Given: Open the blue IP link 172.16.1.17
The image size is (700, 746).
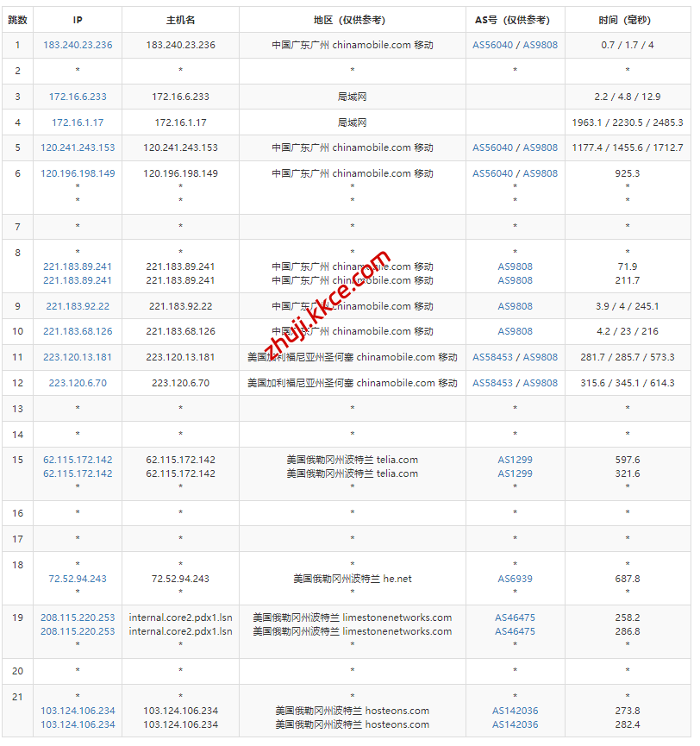Looking at the screenshot, I should (x=78, y=122).
